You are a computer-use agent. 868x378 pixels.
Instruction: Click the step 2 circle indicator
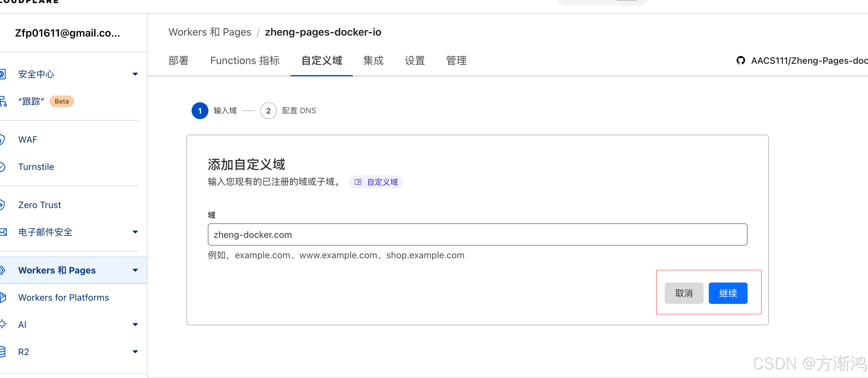[x=268, y=111]
